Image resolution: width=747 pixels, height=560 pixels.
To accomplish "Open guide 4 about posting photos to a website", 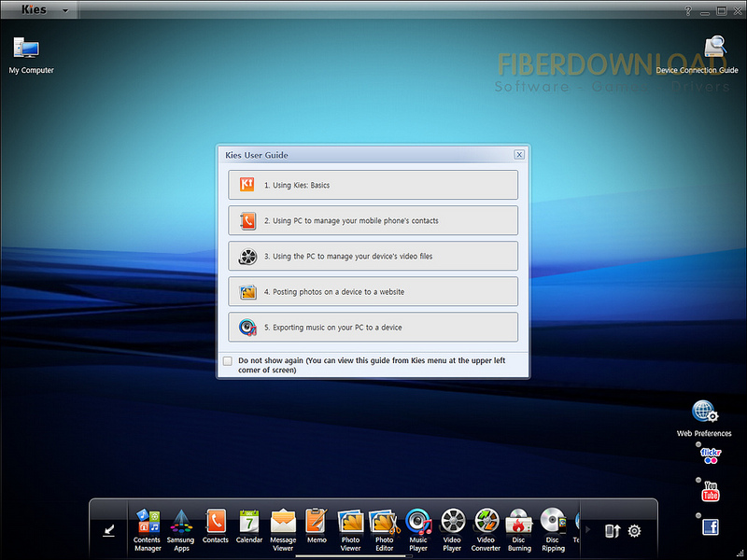I will pyautogui.click(x=373, y=291).
